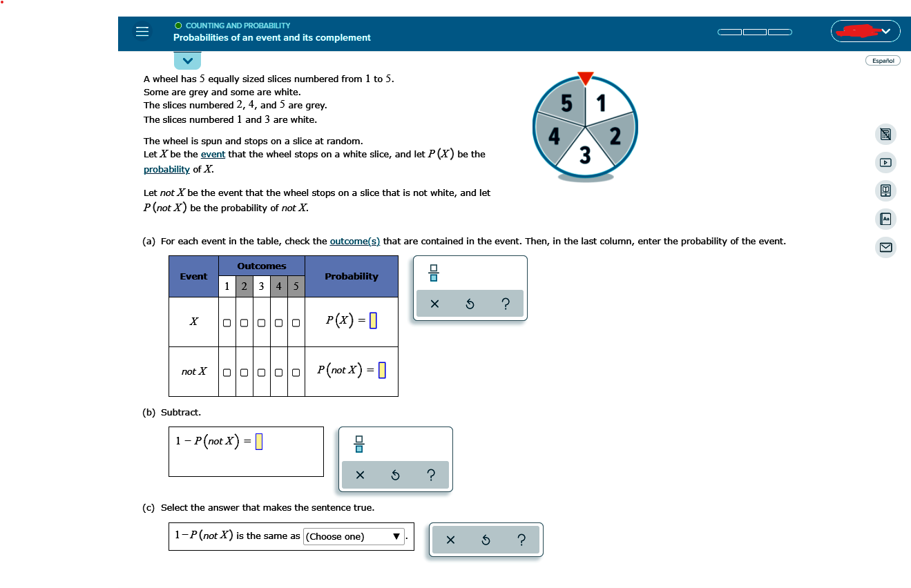Check outcome 5 for event X
This screenshot has height=588, width=911.
(296, 322)
